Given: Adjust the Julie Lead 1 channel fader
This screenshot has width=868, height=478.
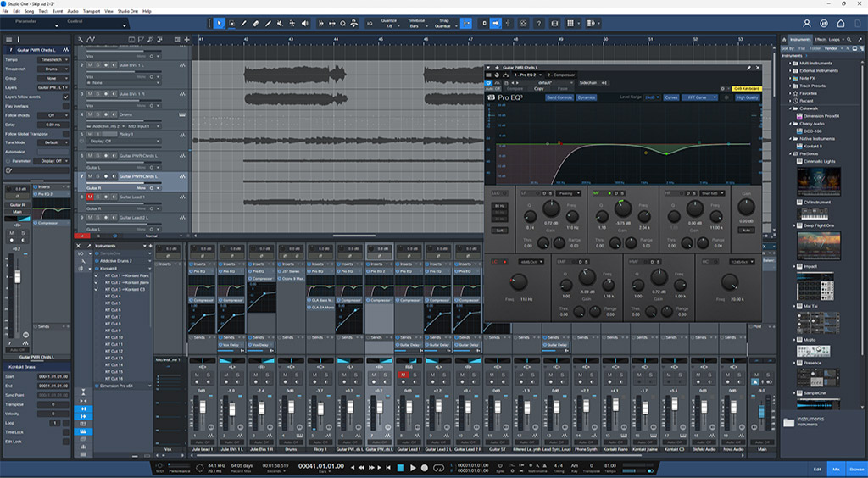Looking at the screenshot, I should pos(202,407).
